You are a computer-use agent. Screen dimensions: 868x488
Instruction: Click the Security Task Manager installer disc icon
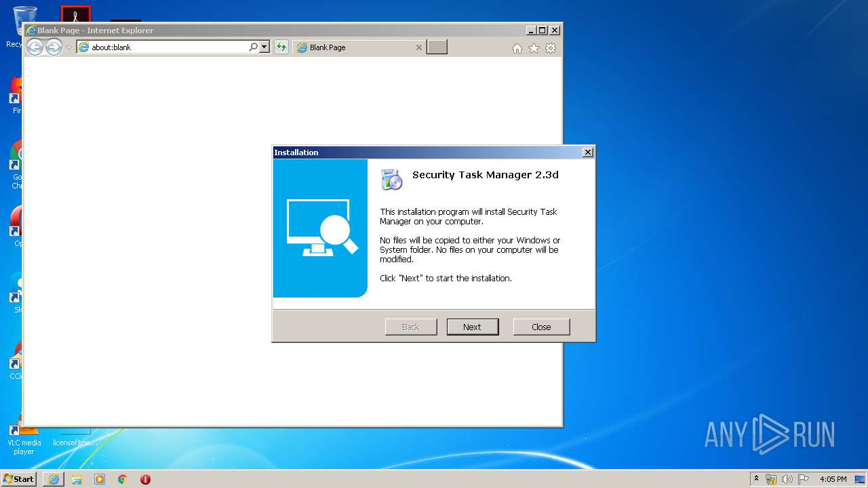pyautogui.click(x=391, y=179)
